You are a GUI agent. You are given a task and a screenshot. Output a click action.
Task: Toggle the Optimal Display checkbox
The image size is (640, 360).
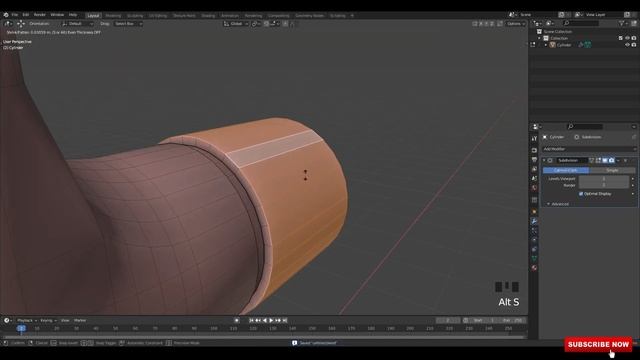[581, 194]
